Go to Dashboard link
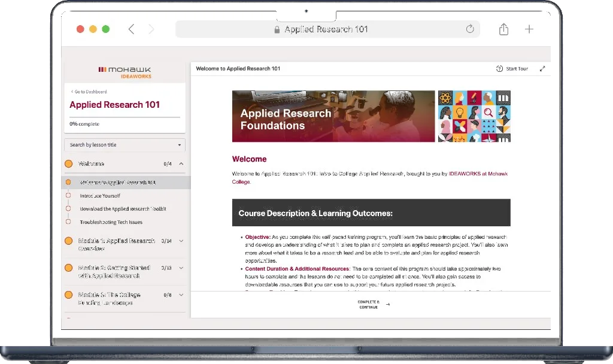The height and width of the screenshot is (364, 613). click(x=89, y=92)
